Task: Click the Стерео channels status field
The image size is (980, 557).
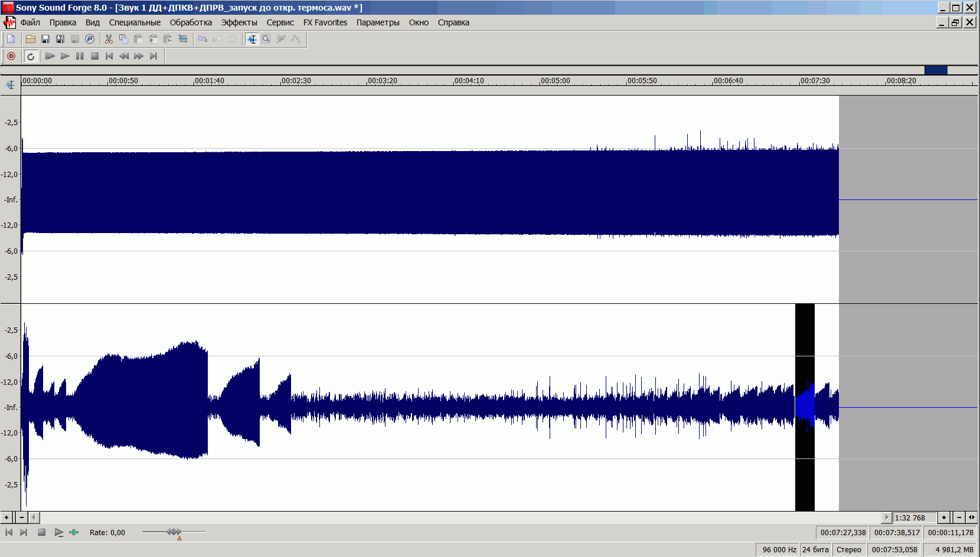Action: [x=848, y=549]
